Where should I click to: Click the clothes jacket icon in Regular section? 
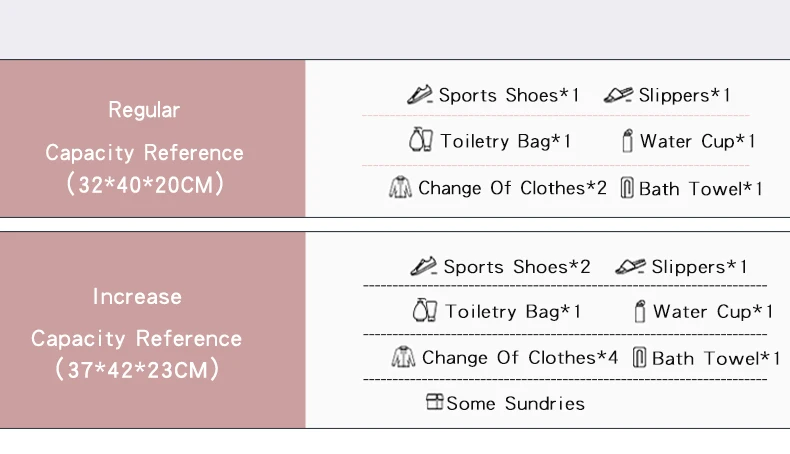pos(400,188)
